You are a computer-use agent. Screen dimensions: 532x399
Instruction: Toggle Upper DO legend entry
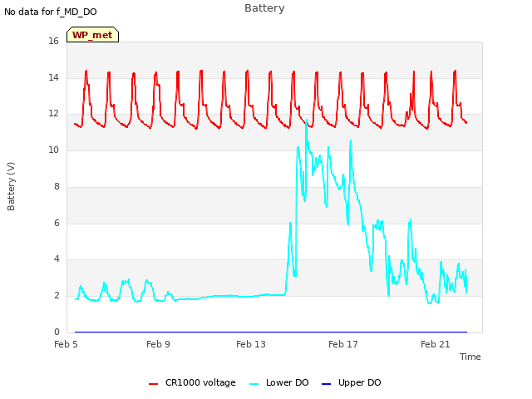pyautogui.click(x=351, y=382)
